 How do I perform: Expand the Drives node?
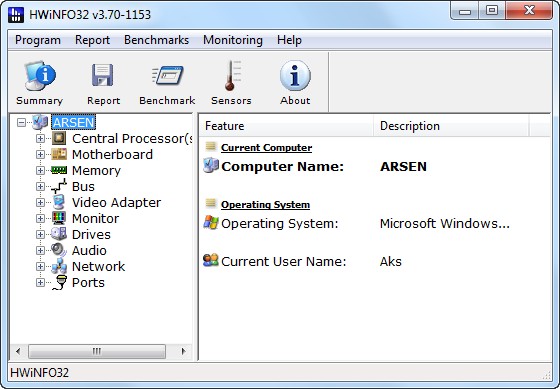[x=40, y=235]
